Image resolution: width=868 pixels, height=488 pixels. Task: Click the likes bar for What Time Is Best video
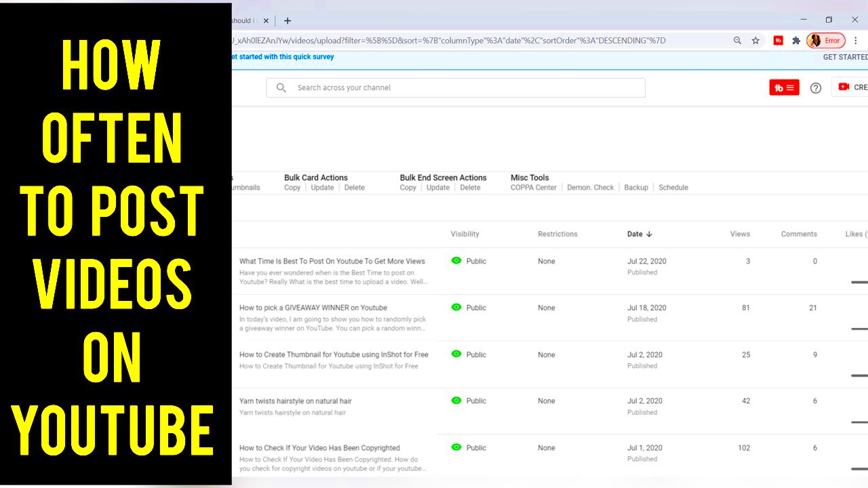pyautogui.click(x=859, y=282)
